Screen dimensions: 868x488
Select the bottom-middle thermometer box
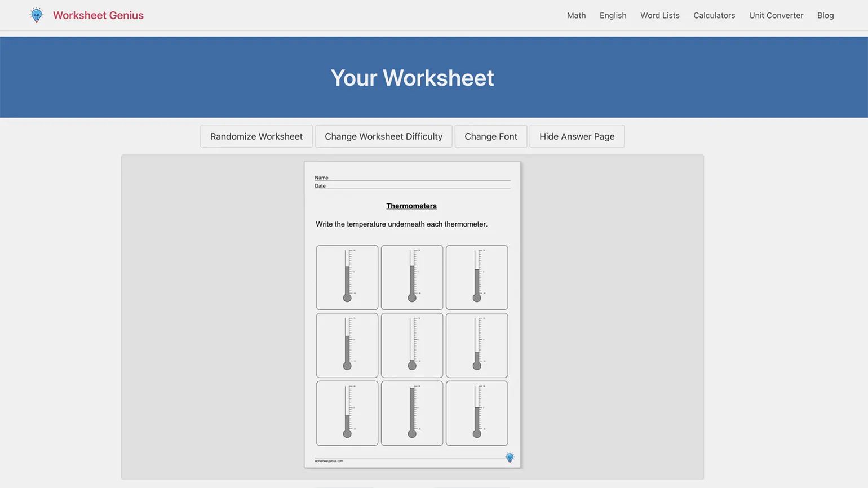click(412, 413)
